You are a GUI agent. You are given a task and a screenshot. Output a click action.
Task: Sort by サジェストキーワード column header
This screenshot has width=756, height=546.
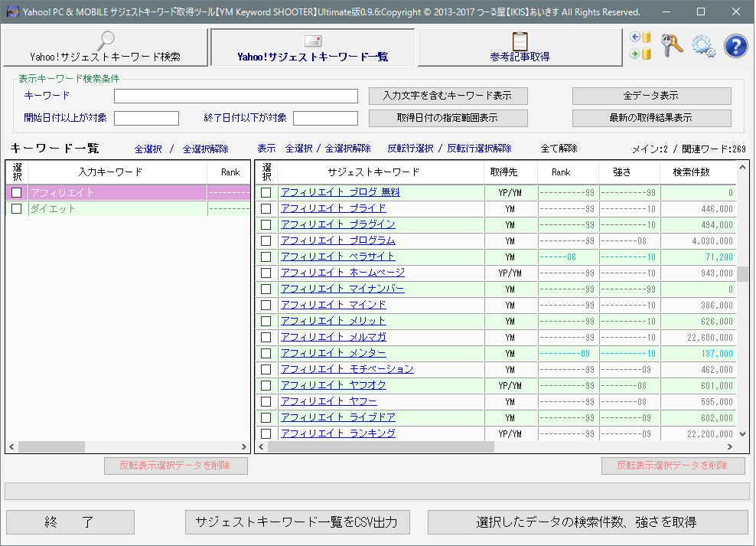click(x=381, y=172)
